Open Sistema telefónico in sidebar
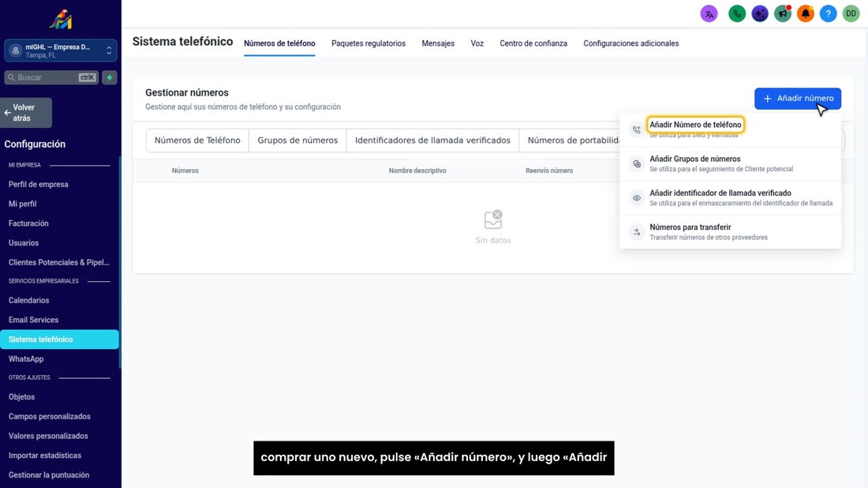Screen dimensions: 868x488 (59, 340)
